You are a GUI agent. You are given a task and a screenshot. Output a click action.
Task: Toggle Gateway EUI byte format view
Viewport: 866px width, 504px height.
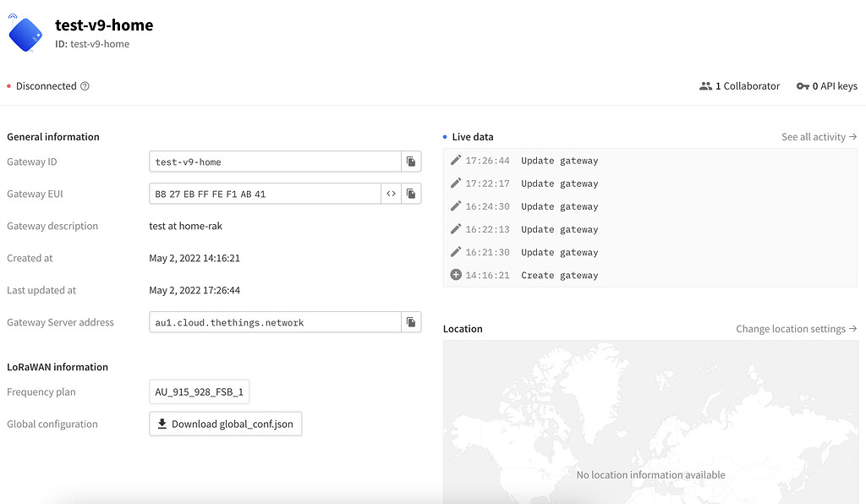[391, 194]
